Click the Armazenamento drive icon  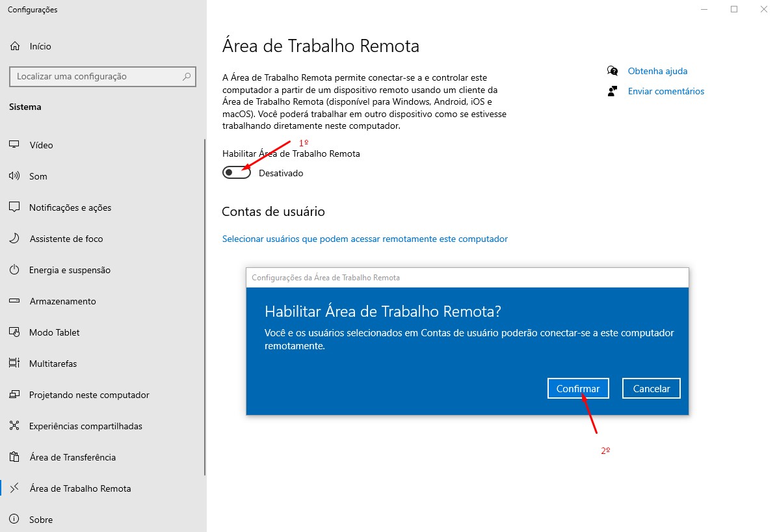[x=14, y=301]
